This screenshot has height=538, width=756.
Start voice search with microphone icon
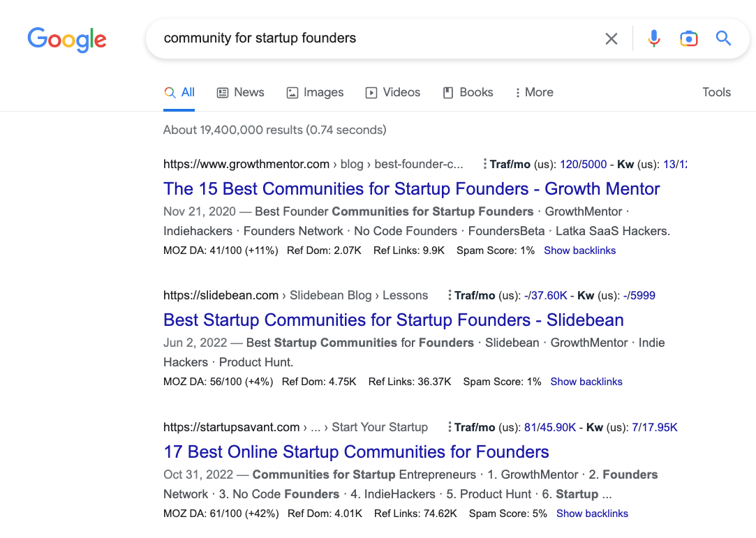654,38
